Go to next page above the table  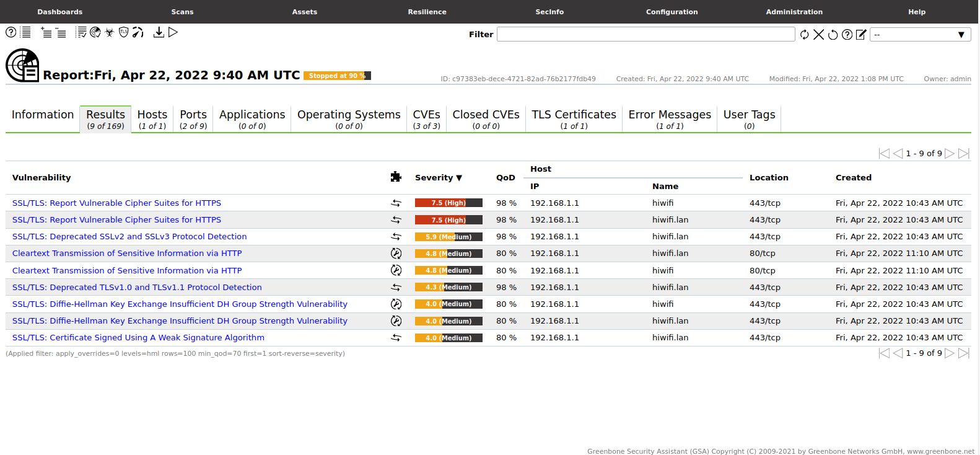click(950, 154)
